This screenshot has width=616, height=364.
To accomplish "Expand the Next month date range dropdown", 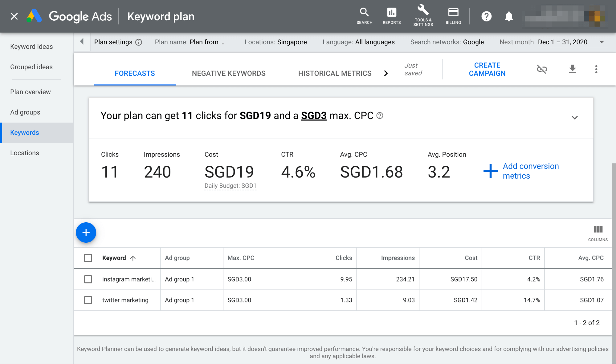I will point(602,42).
